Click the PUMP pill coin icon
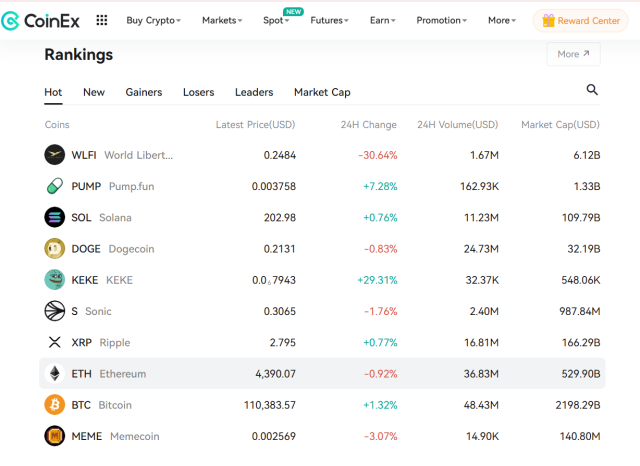 click(x=55, y=186)
